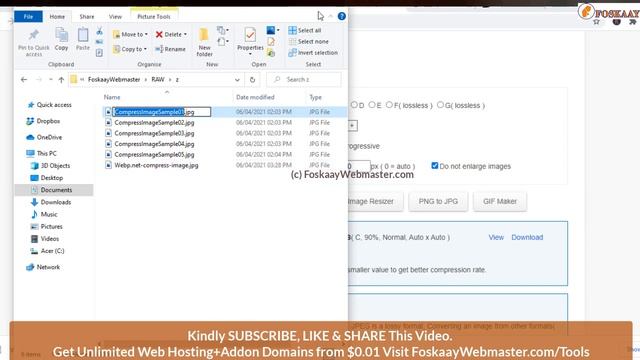The width and height of the screenshot is (640, 360).
Task: Click Invert selection in ribbon
Action: [313, 53]
